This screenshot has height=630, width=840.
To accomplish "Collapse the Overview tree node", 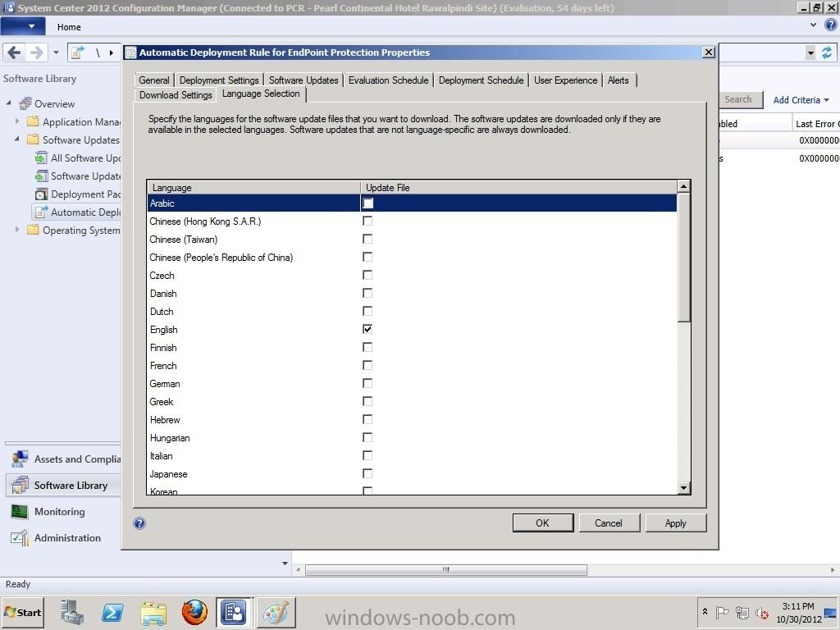I will 8,103.
